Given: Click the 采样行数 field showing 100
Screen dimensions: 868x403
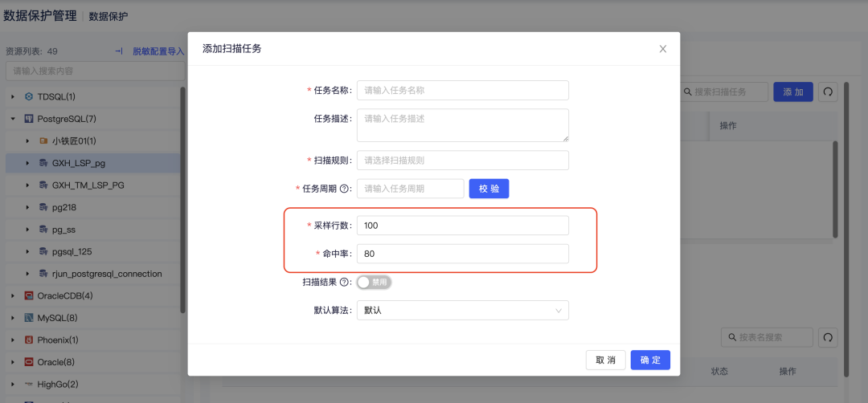Looking at the screenshot, I should (x=463, y=226).
